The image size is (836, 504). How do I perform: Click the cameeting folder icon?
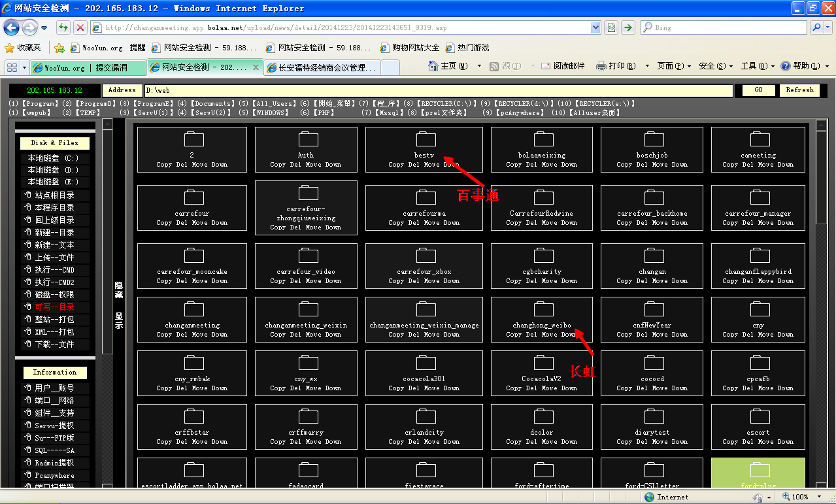coord(760,139)
